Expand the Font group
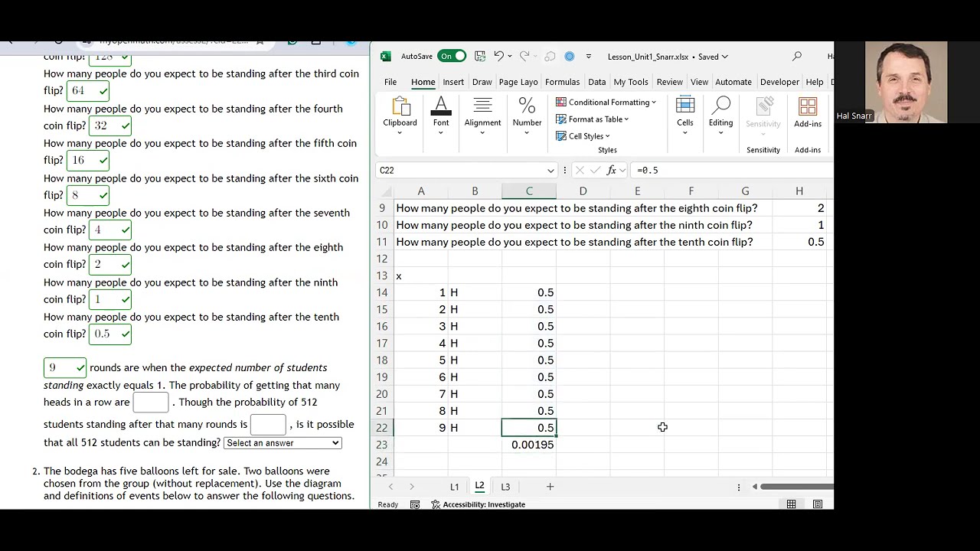The height and width of the screenshot is (551, 980). coord(441,117)
